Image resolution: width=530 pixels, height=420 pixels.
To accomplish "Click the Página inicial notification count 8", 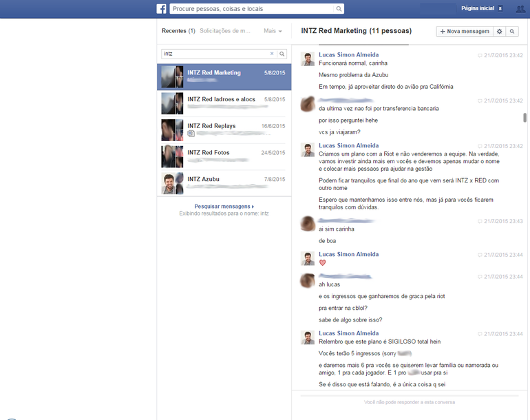I will coord(500,9).
